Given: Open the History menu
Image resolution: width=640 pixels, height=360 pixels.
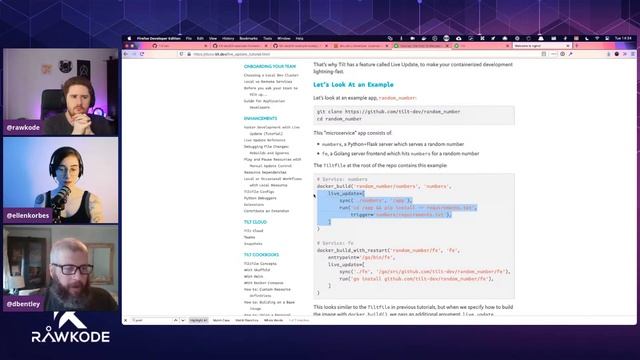Looking at the screenshot, I should coord(228,38).
